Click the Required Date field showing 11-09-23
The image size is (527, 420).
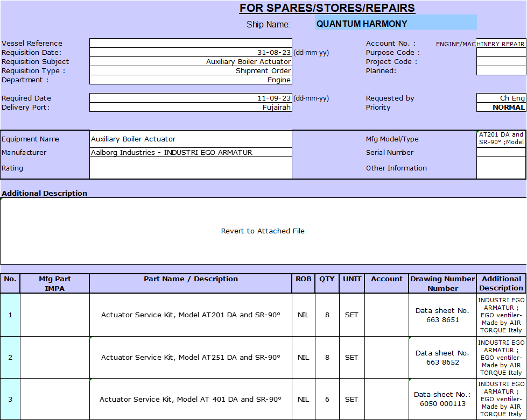click(191, 98)
